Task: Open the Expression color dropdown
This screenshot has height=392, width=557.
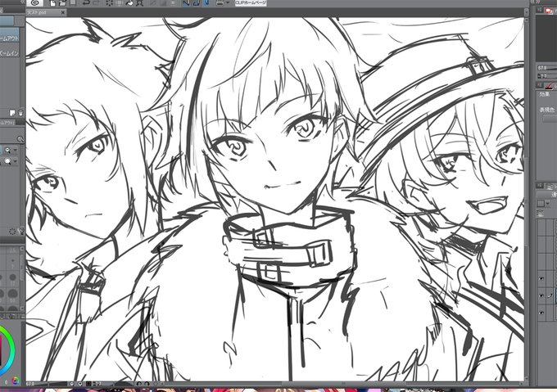Action: tap(550, 119)
